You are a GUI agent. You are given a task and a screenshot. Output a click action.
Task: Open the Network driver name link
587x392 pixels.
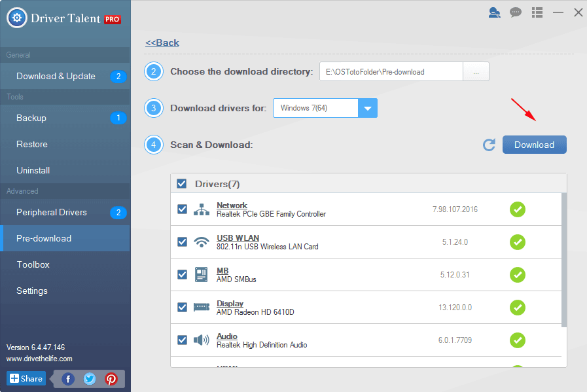(232, 205)
